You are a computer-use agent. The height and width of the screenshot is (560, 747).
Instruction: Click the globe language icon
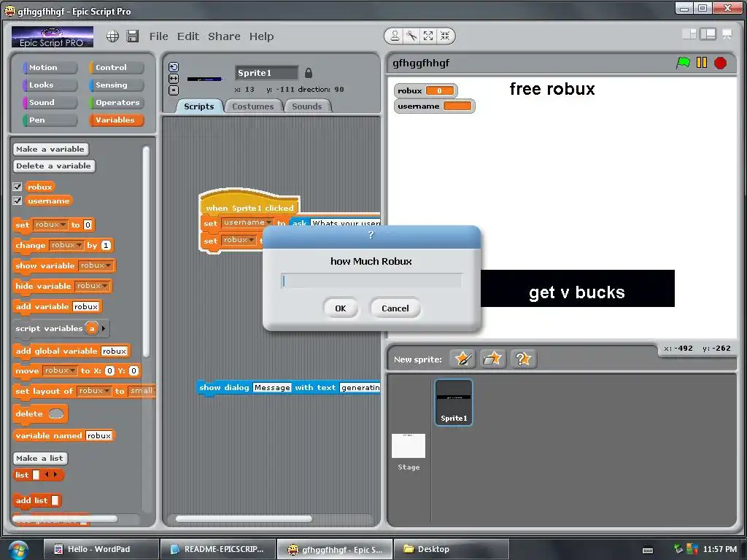pos(112,36)
